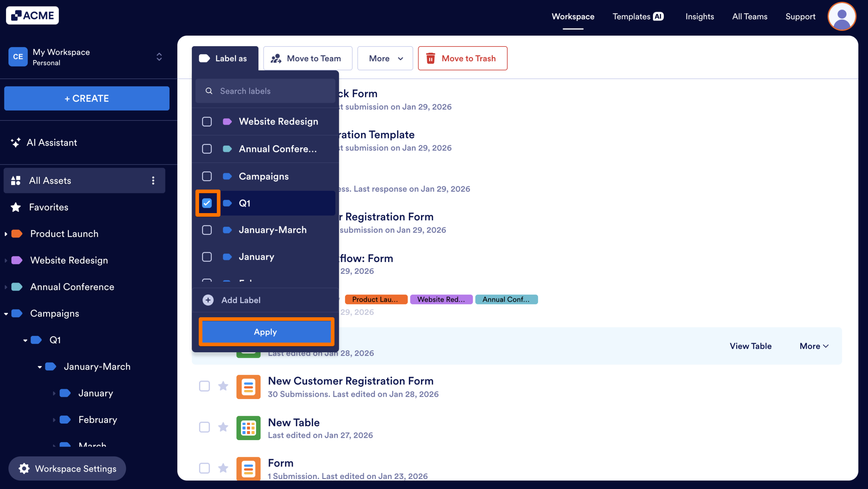Click the orange Product Launch label tag
This screenshot has width=868, height=489.
coord(376,299)
